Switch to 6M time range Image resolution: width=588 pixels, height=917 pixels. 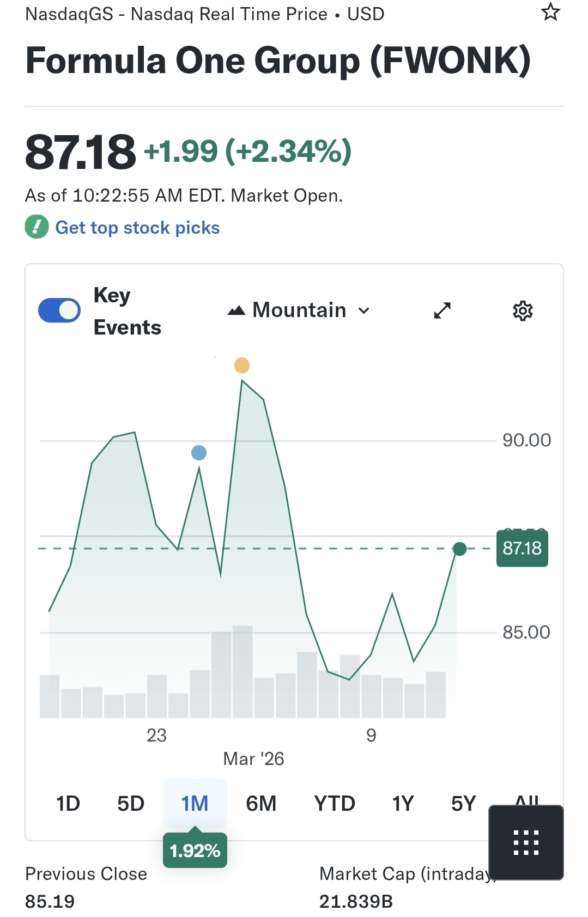pyautogui.click(x=261, y=804)
